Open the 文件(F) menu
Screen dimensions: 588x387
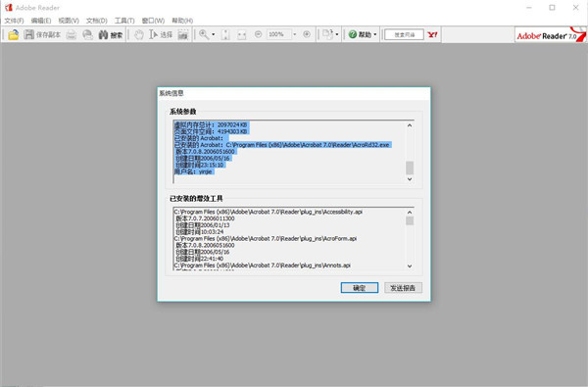pyautogui.click(x=14, y=21)
